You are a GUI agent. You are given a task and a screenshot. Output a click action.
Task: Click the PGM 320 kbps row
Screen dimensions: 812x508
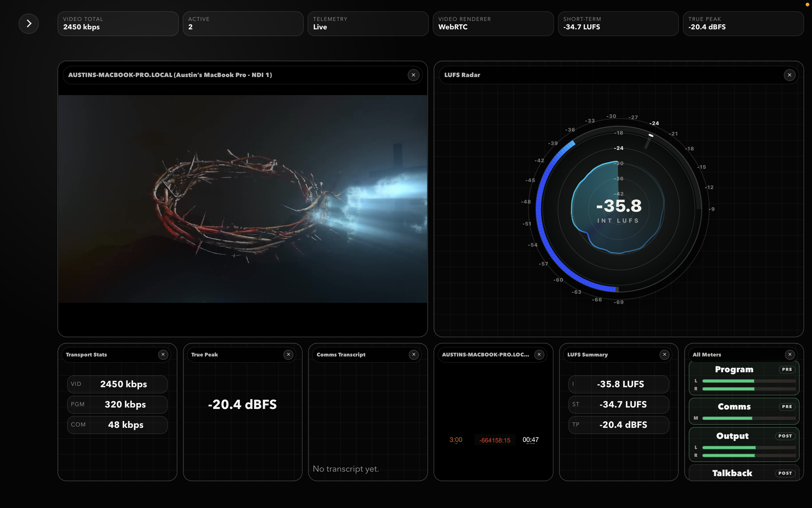point(118,404)
